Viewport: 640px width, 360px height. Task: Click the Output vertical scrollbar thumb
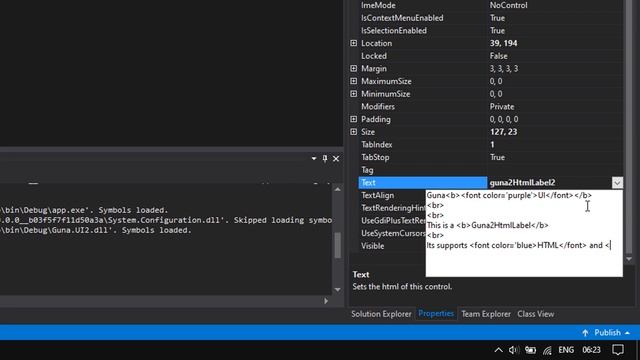[x=338, y=246]
